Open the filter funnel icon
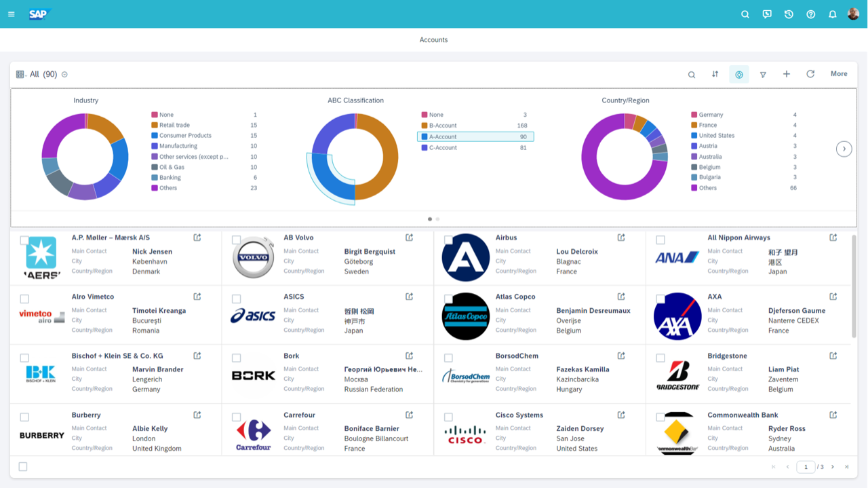 (763, 75)
